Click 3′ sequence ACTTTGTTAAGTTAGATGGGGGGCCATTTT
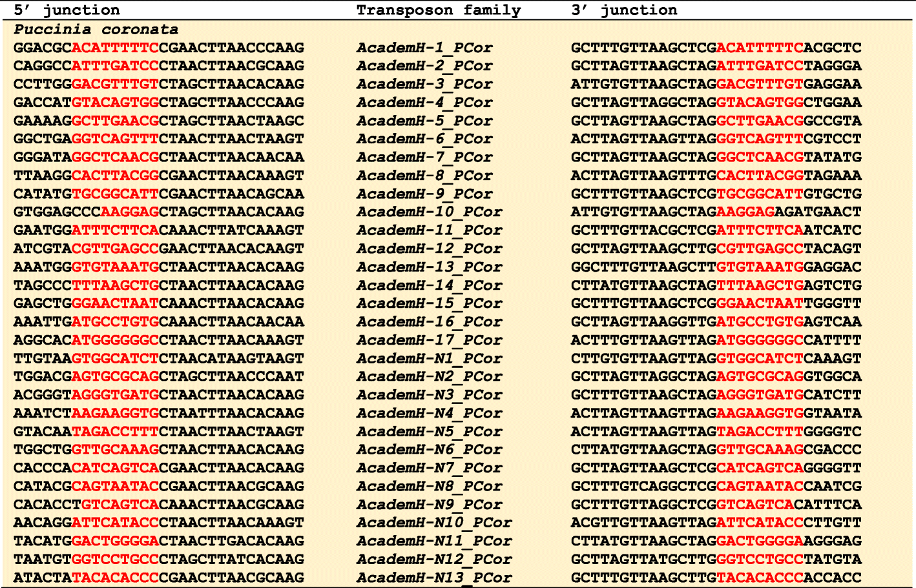Viewport: 916px width, 588px height. [x=716, y=340]
